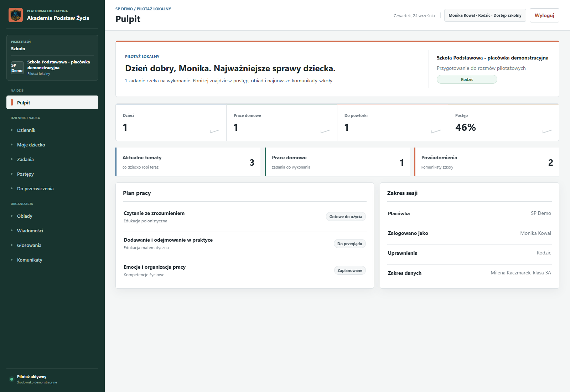Click the Zaplanowane status tag
This screenshot has width=570, height=392.
pos(349,270)
